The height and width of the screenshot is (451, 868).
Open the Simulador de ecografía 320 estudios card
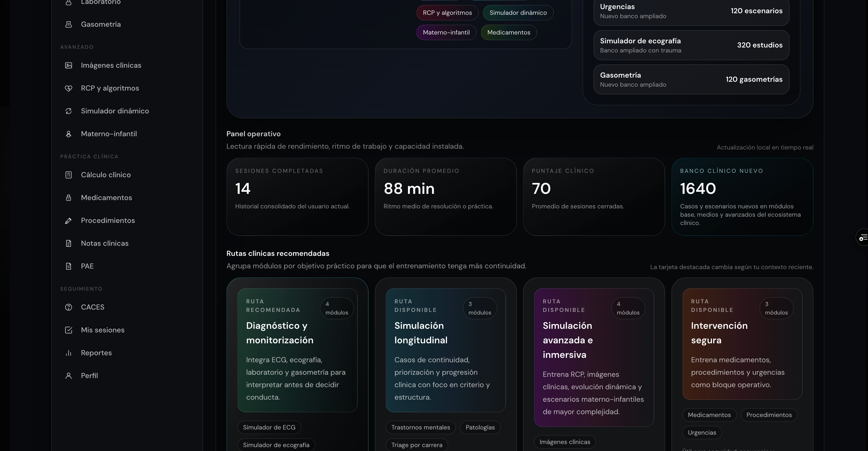[691, 45]
